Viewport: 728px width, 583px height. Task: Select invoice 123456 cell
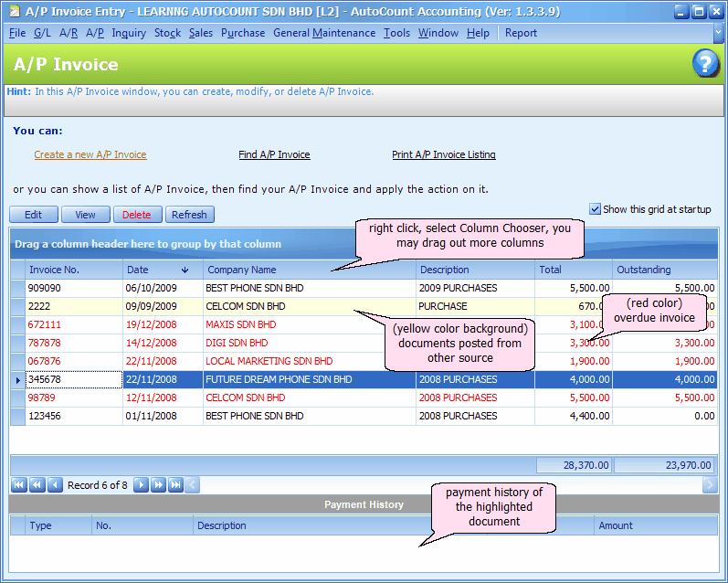coord(74,416)
